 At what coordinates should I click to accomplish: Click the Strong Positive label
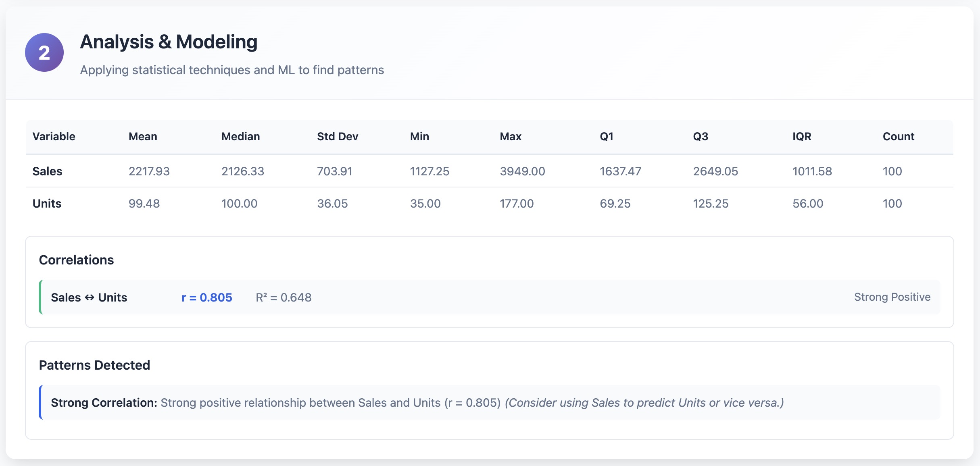[892, 297]
